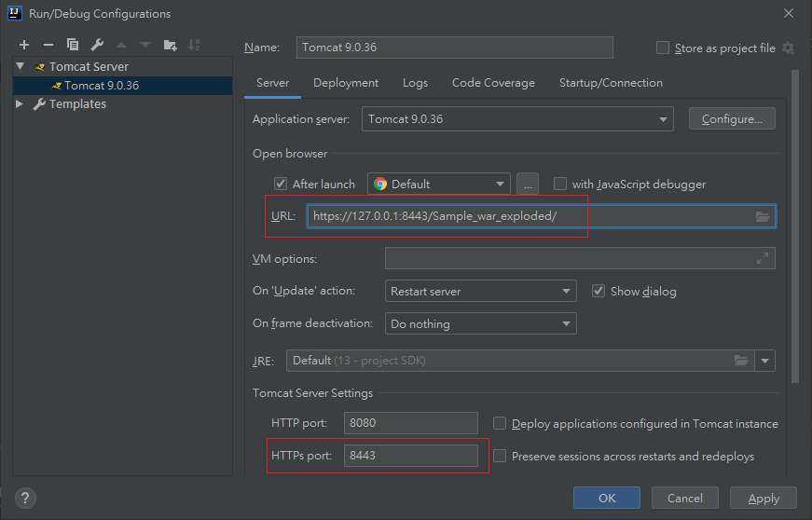Viewport: 812px width, 520px height.
Task: Click the settings panel vertical scrollbar
Action: pyautogui.click(x=795, y=226)
